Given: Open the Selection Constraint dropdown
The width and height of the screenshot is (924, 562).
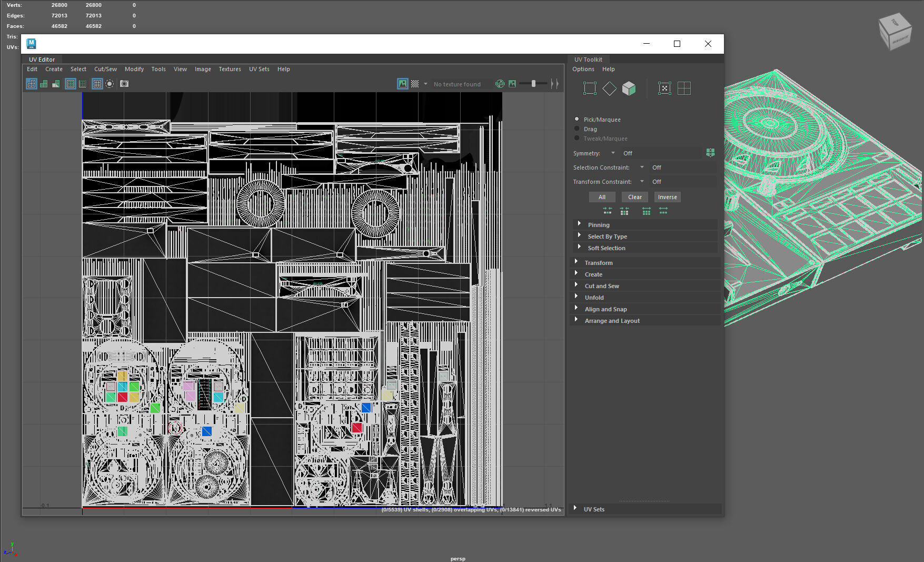Looking at the screenshot, I should (x=642, y=167).
